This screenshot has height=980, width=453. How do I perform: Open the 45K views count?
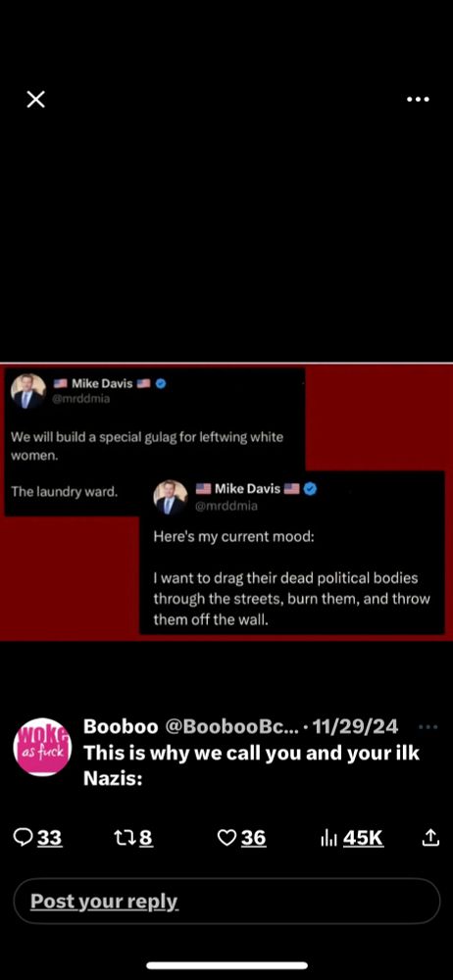pos(363,838)
